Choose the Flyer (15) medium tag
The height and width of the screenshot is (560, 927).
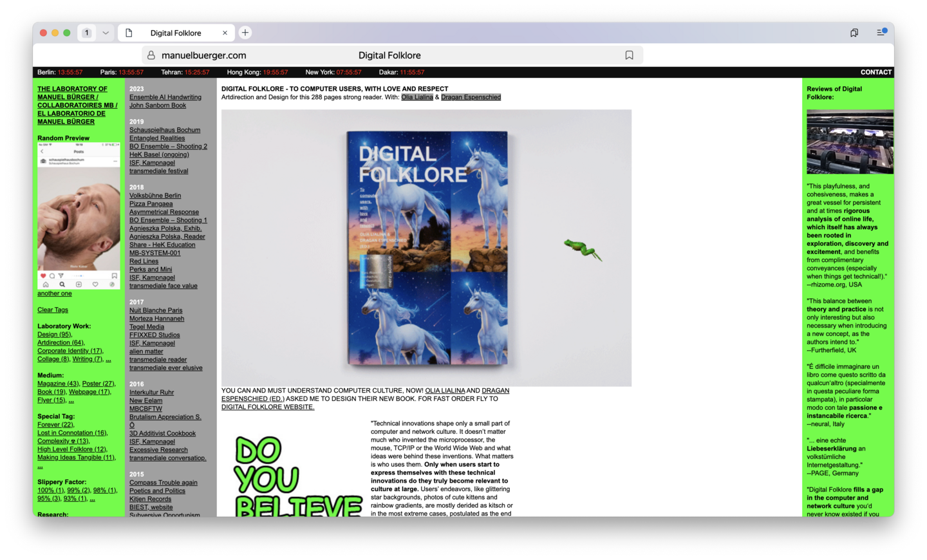(51, 400)
